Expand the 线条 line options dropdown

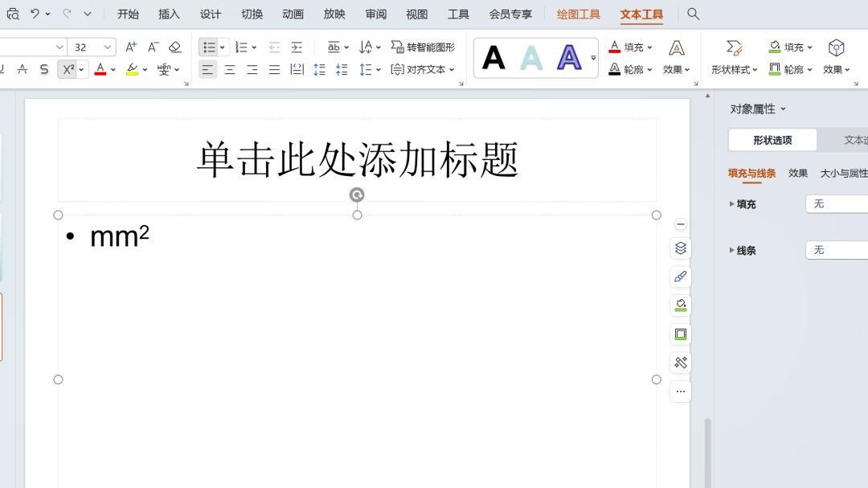[836, 250]
